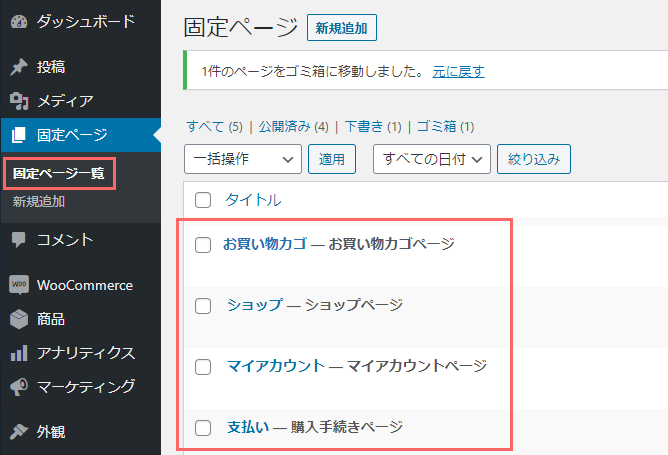Open the 外観 paintbrush icon

pos(19,432)
